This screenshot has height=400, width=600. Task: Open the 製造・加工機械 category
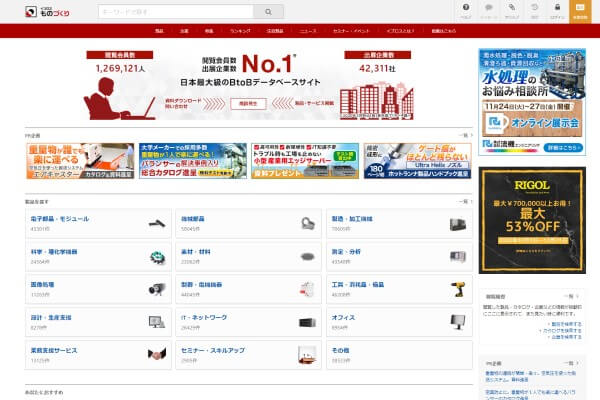click(352, 219)
